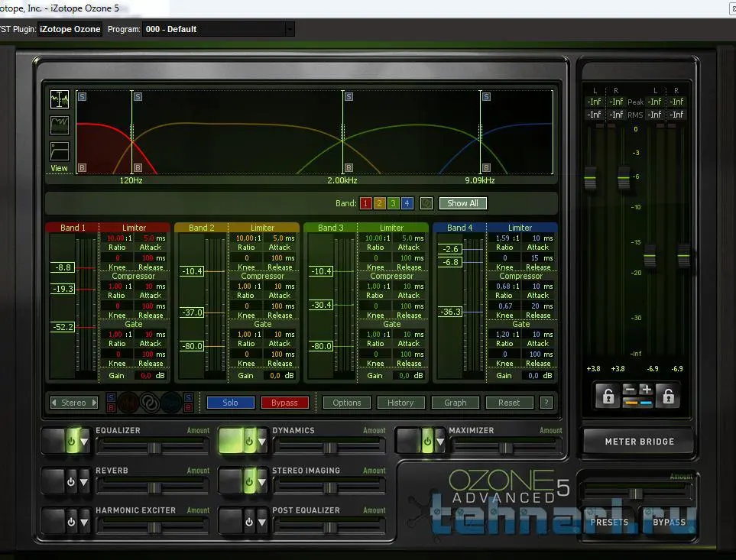Open the Options button

tap(347, 403)
